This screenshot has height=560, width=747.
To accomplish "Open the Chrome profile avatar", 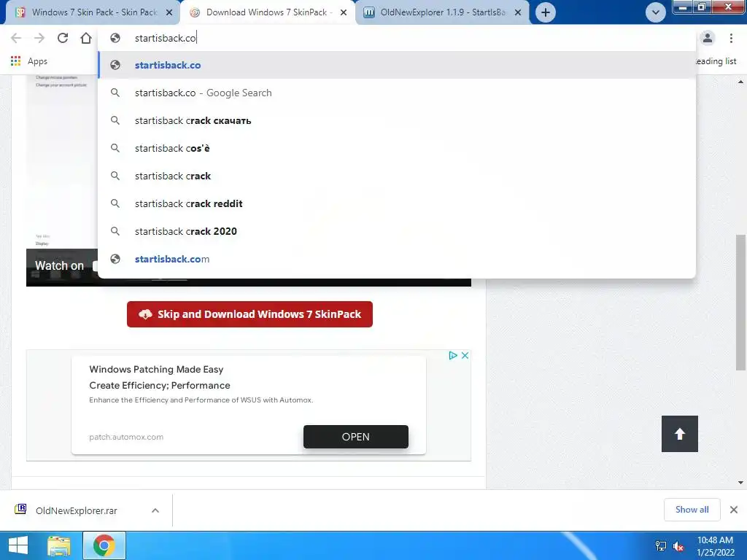I will 708,38.
